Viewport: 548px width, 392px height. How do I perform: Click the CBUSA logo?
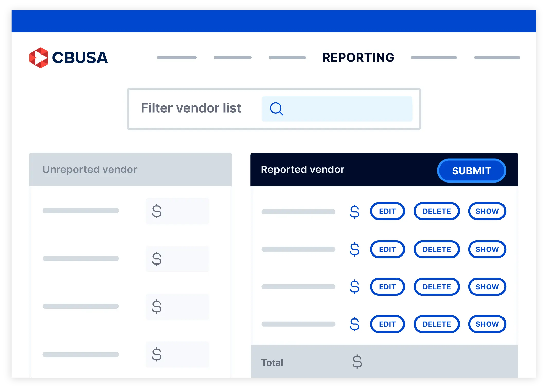[x=68, y=58]
